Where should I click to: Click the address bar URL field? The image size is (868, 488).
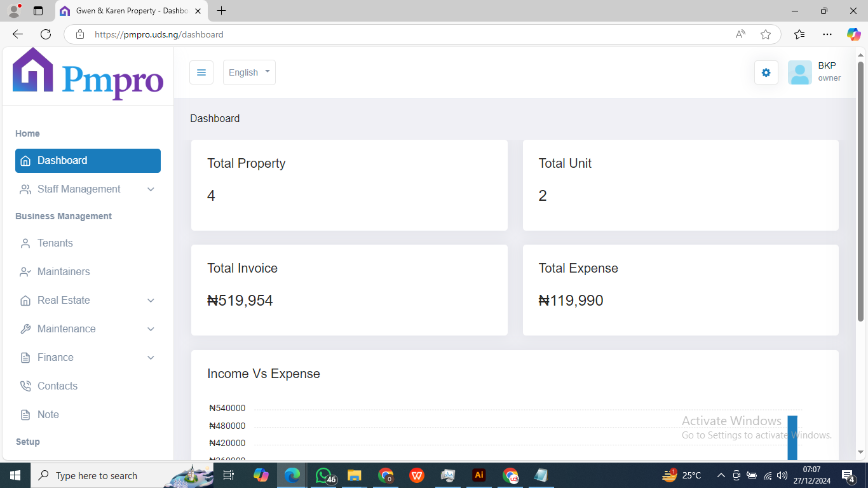[407, 34]
